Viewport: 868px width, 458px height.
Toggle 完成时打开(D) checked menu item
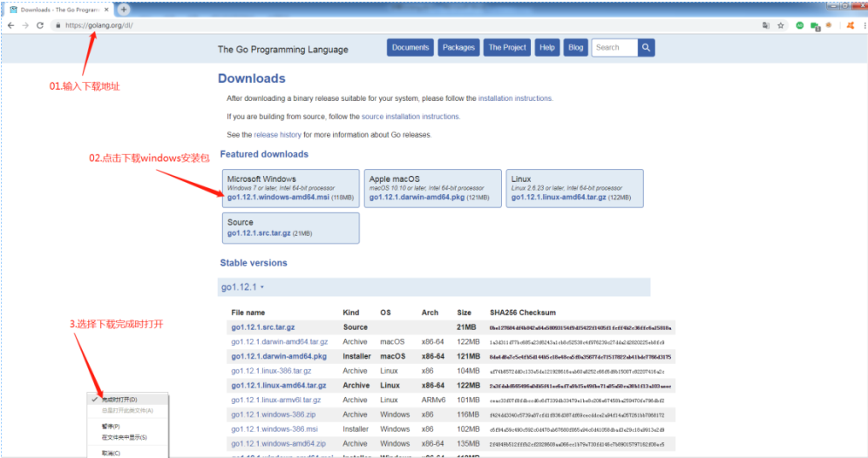[x=128, y=400]
